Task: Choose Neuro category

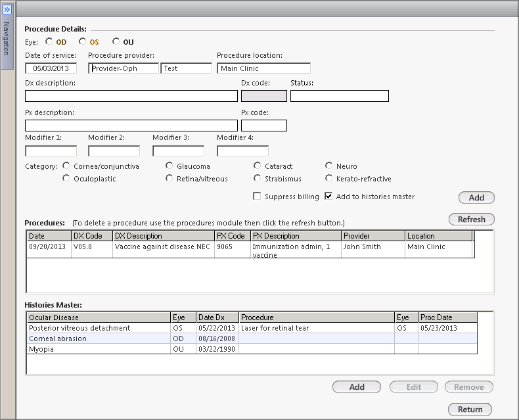Action: click(328, 166)
